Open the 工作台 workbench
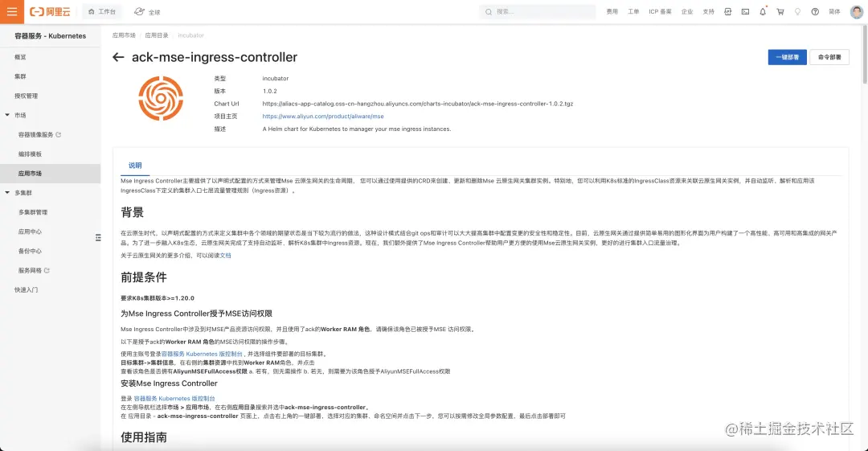Screen dimensions: 868x451 click(x=102, y=11)
